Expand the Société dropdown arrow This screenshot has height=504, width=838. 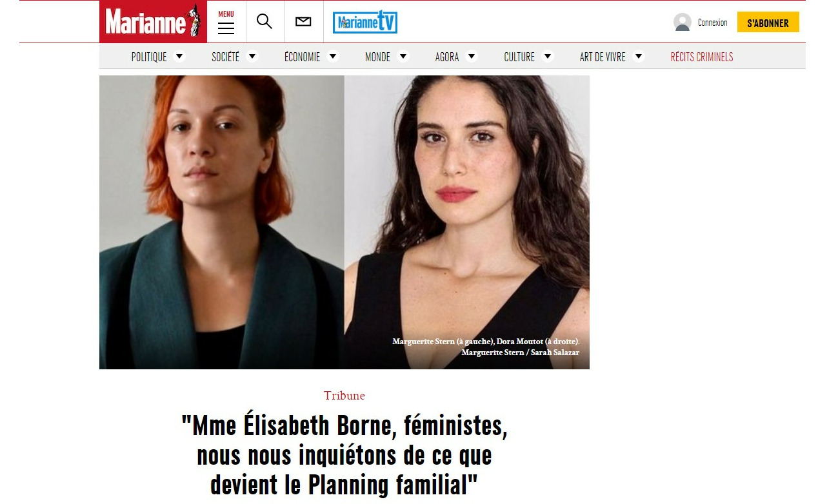[252, 56]
